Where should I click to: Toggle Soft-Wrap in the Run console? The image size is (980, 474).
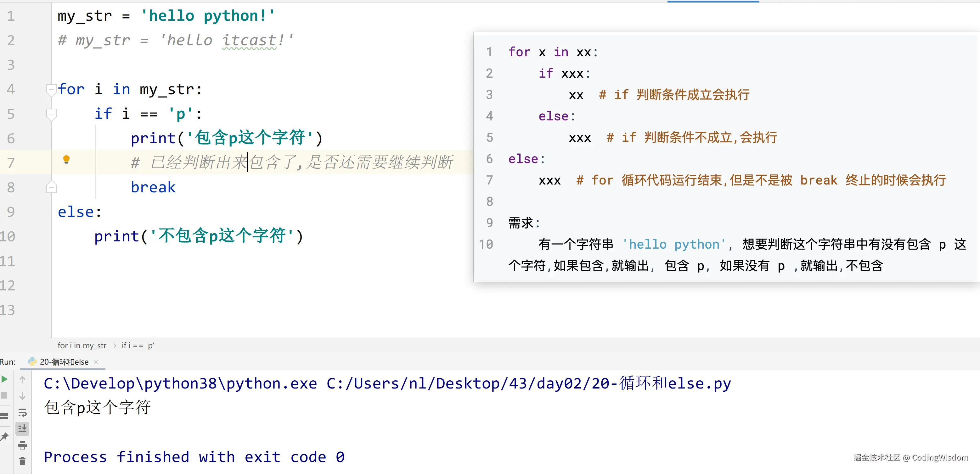[x=22, y=412]
